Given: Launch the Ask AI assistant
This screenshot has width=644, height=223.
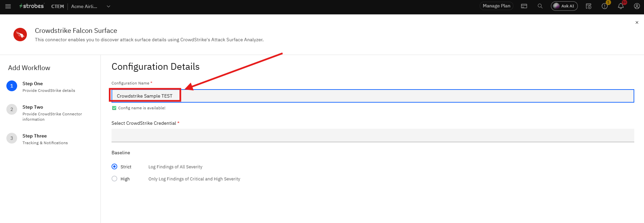Looking at the screenshot, I should click(564, 6).
